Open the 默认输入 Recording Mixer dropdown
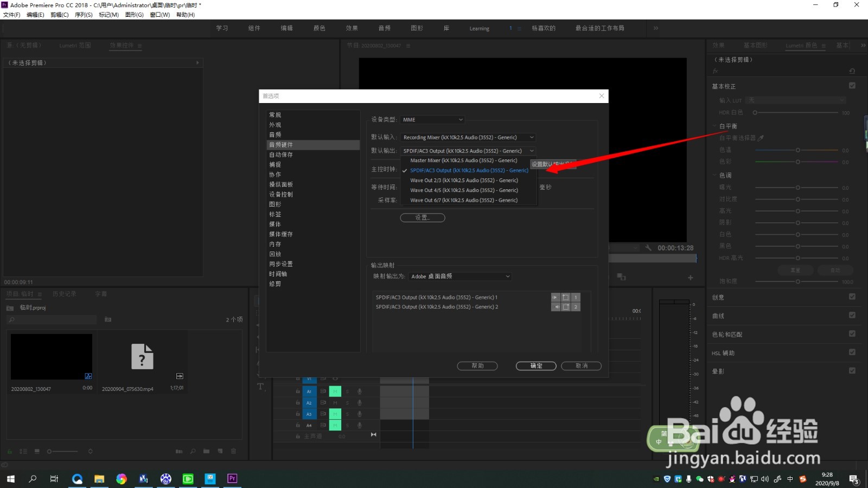 click(x=469, y=138)
